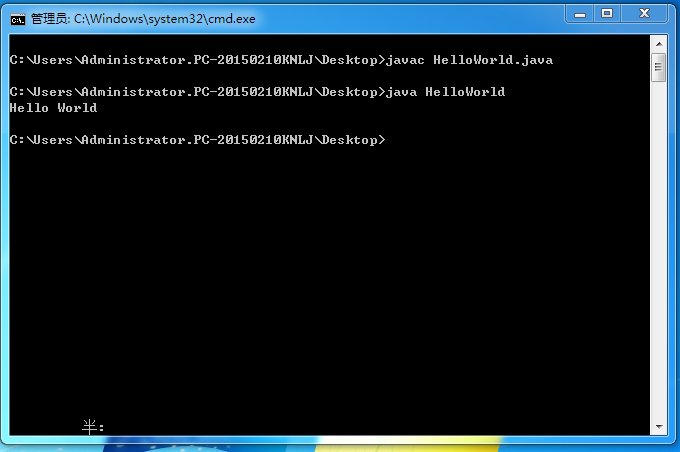This screenshot has width=680, height=452.
Task: Click the last empty Desktop prompt line
Action: pyautogui.click(x=197, y=140)
